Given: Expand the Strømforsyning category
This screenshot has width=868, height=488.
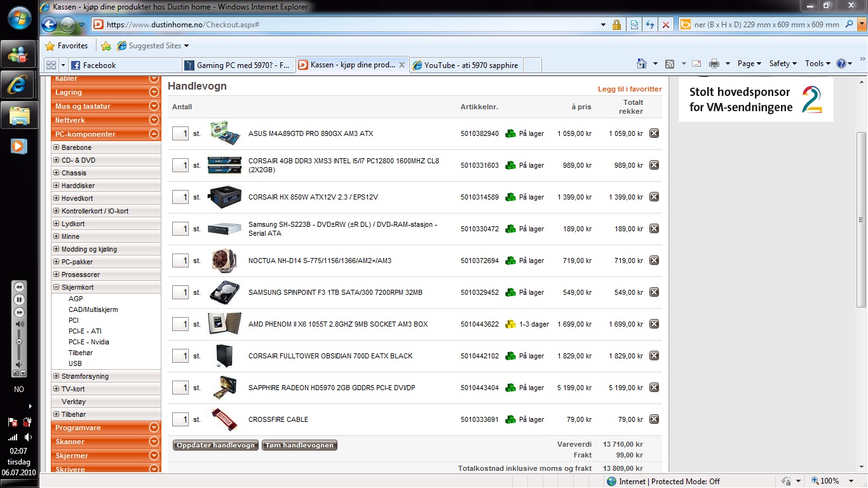Looking at the screenshot, I should tap(57, 376).
